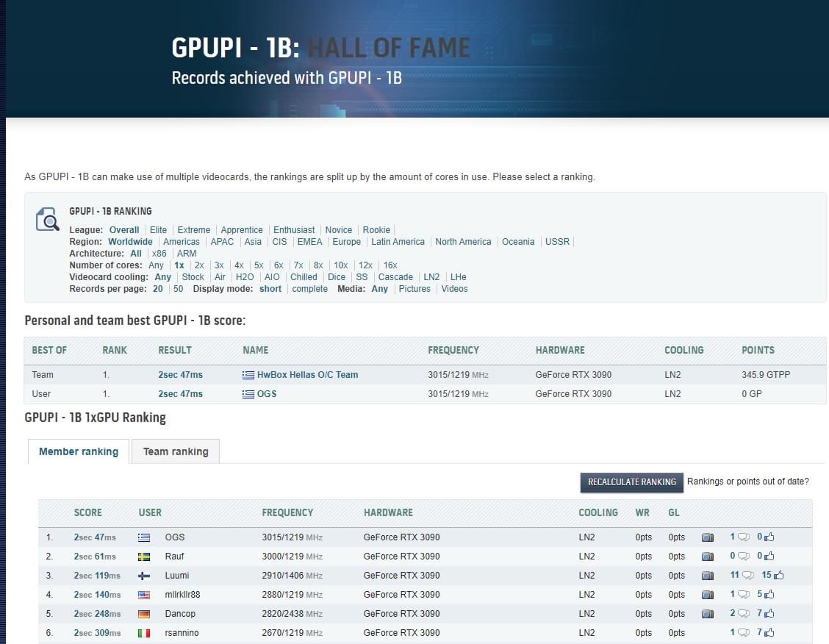Select 16x number of cores
Screen dimensions: 829x644
point(390,265)
